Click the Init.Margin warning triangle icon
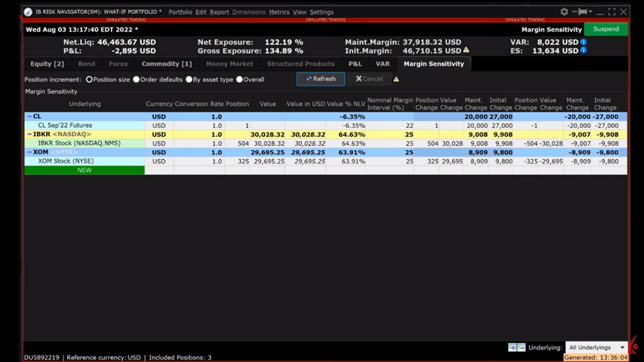Image resolution: width=644 pixels, height=362 pixels. pos(467,51)
